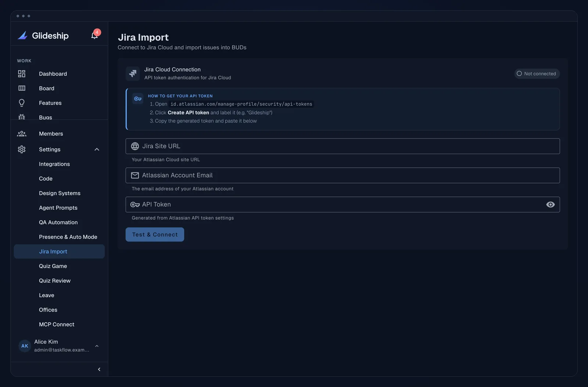Click the key icon in API token help
The image size is (588, 387).
[x=138, y=99]
